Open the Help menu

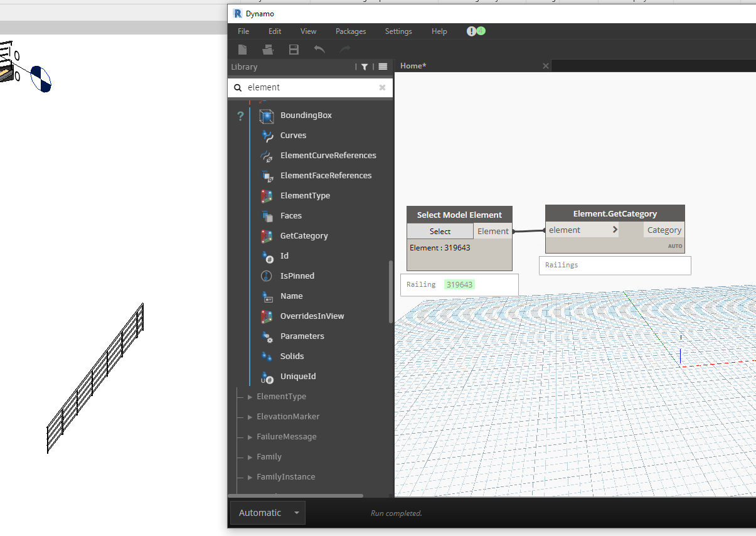tap(439, 31)
